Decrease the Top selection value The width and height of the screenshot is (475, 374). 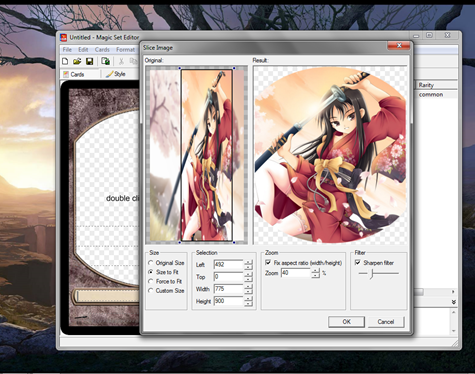pos(248,279)
